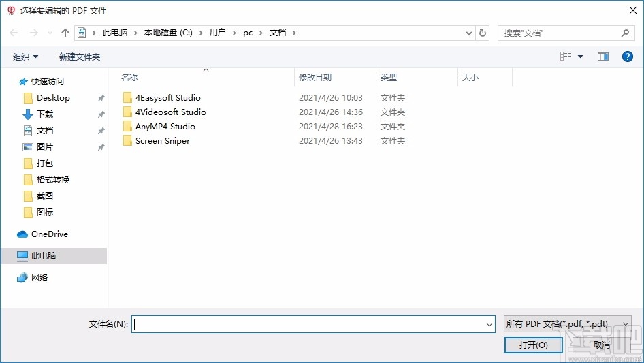Select 用户 in the address path

click(x=217, y=33)
